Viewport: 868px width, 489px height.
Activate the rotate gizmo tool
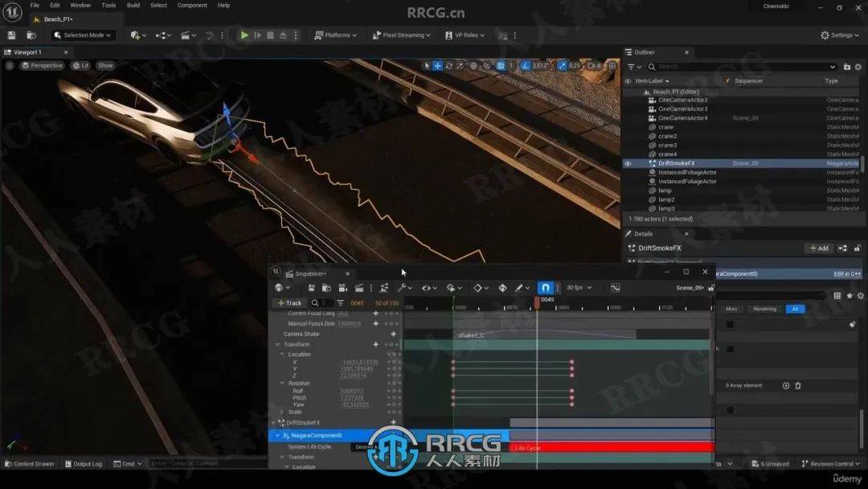pyautogui.click(x=449, y=65)
